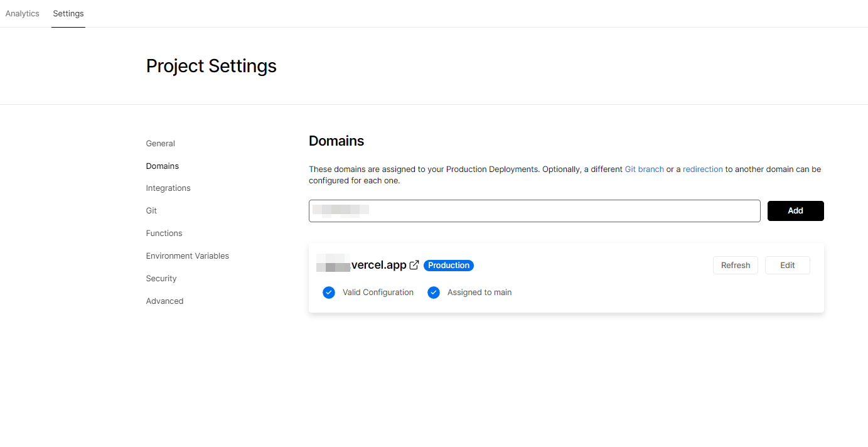Follow the Git branch link

coord(644,170)
